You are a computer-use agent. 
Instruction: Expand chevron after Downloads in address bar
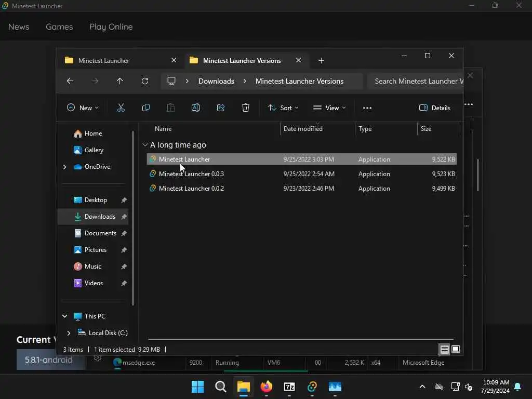[x=245, y=81]
